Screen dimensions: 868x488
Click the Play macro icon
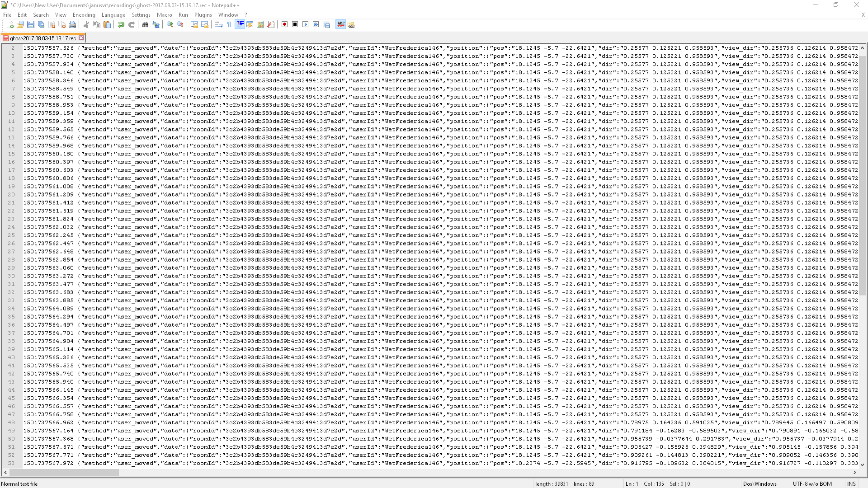click(x=306, y=24)
